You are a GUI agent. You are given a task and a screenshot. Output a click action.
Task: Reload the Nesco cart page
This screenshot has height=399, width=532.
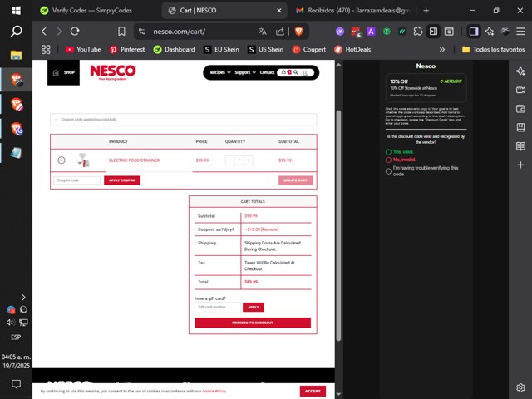coord(75,32)
